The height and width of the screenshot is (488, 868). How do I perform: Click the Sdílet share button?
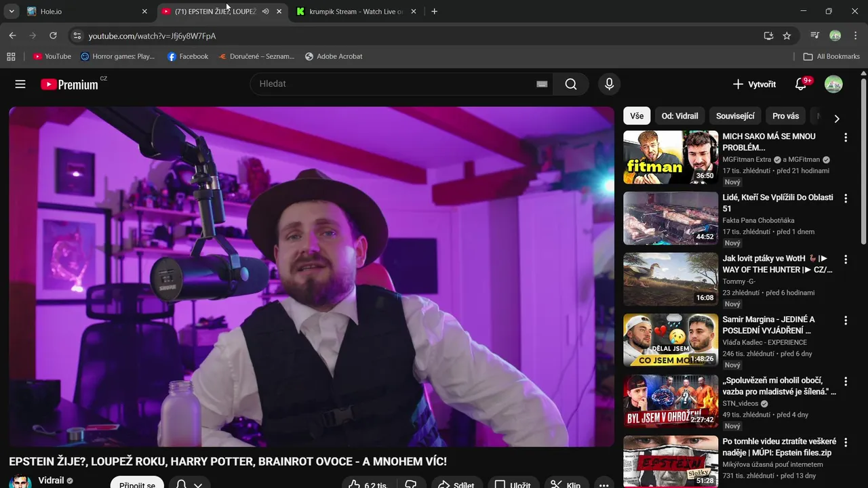coord(456,485)
